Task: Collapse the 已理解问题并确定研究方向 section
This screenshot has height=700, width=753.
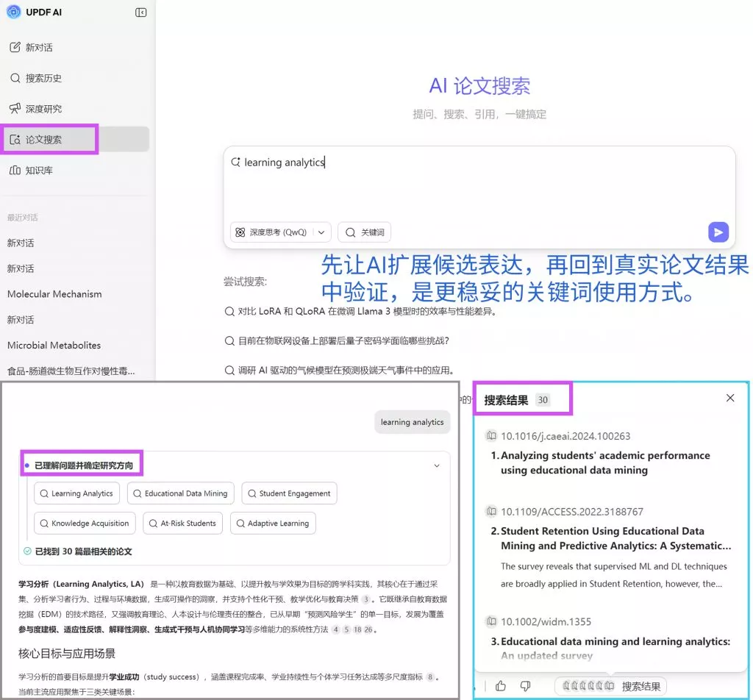Action: point(437,465)
